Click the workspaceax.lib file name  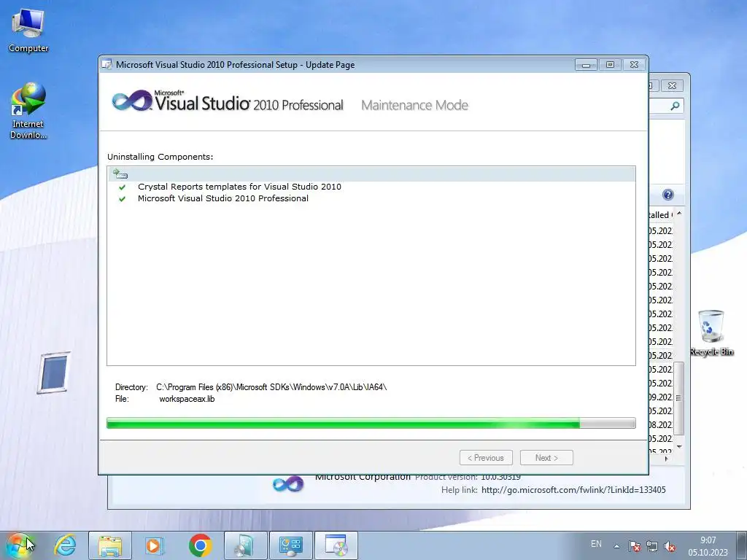pyautogui.click(x=187, y=399)
